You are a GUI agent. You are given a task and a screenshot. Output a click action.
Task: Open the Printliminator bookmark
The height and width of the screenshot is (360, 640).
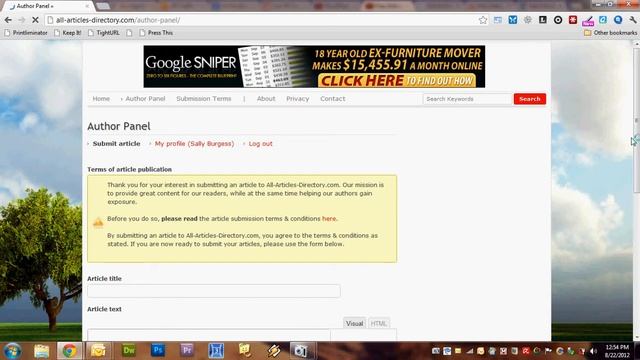(x=26, y=33)
